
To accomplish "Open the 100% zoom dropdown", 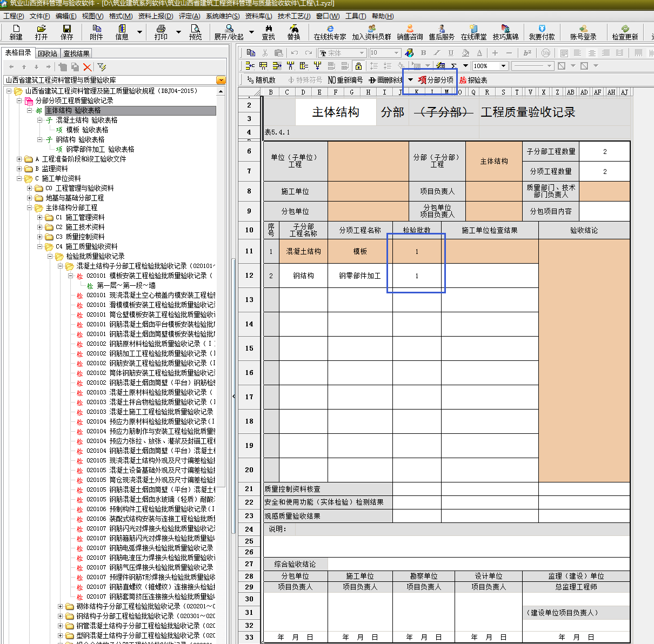I will click(503, 66).
